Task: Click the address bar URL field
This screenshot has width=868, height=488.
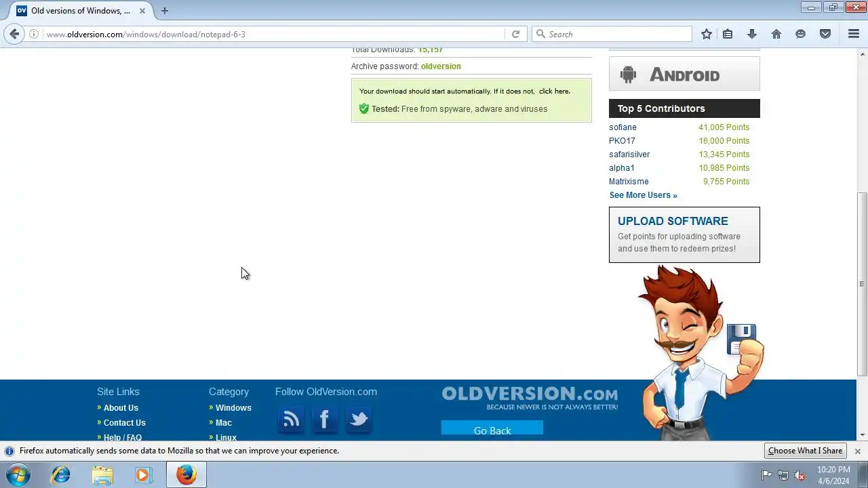Action: (x=275, y=34)
